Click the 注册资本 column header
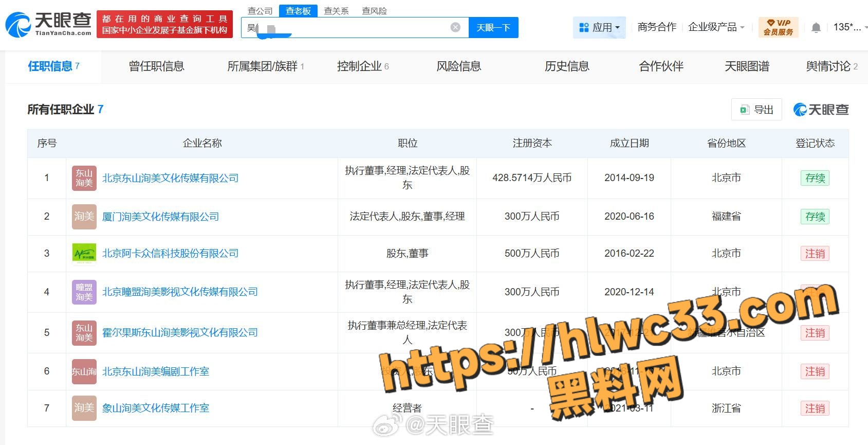This screenshot has width=868, height=445. pos(532,143)
